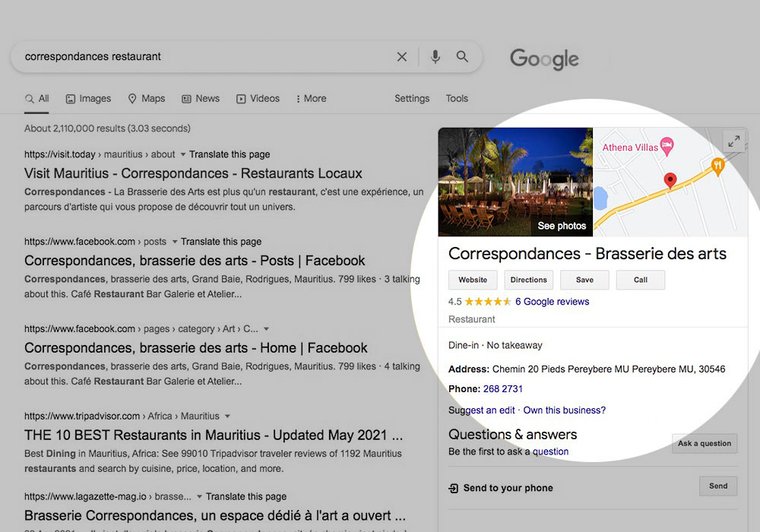
Task: Ask a question about the restaurant
Action: 705,443
